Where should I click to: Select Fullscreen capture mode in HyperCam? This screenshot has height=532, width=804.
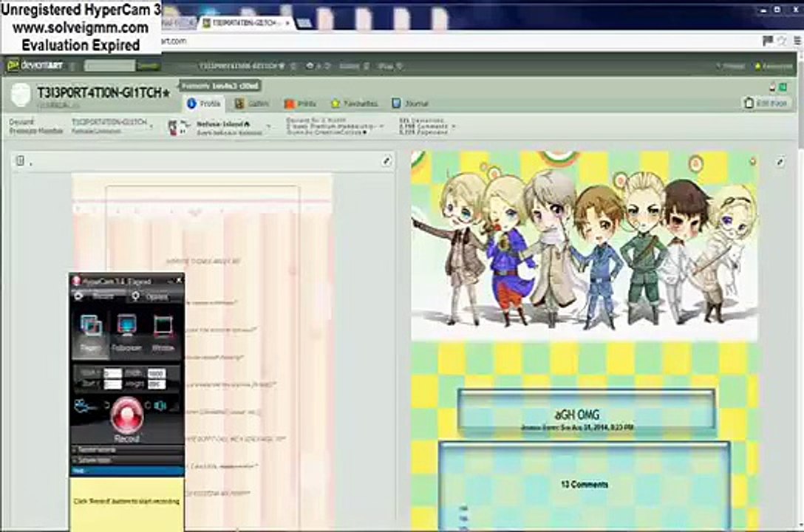pos(126,333)
